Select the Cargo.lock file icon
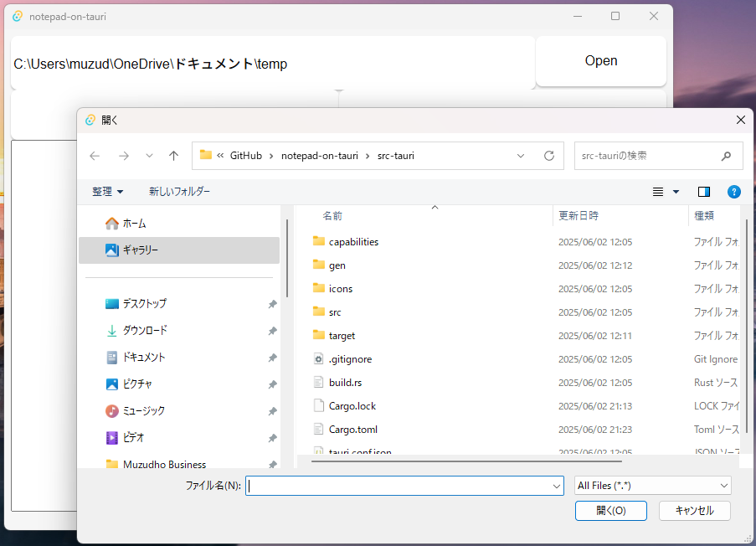Image resolution: width=756 pixels, height=546 pixels. tap(318, 405)
